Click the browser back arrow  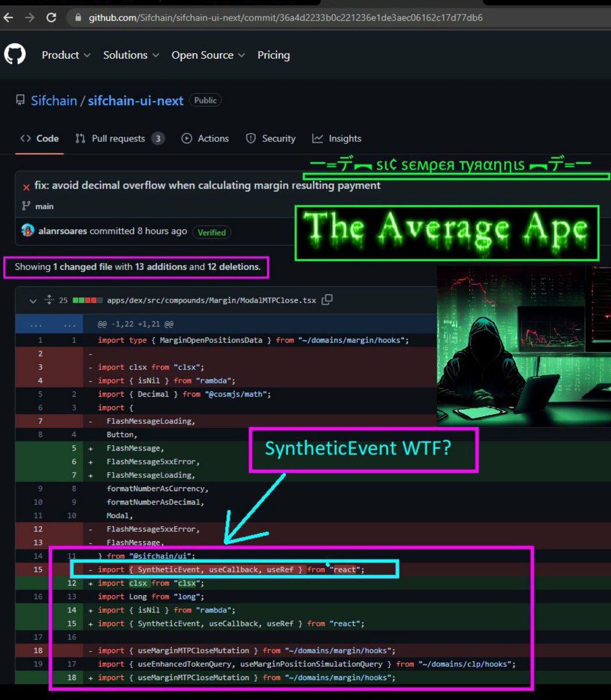pos(8,17)
